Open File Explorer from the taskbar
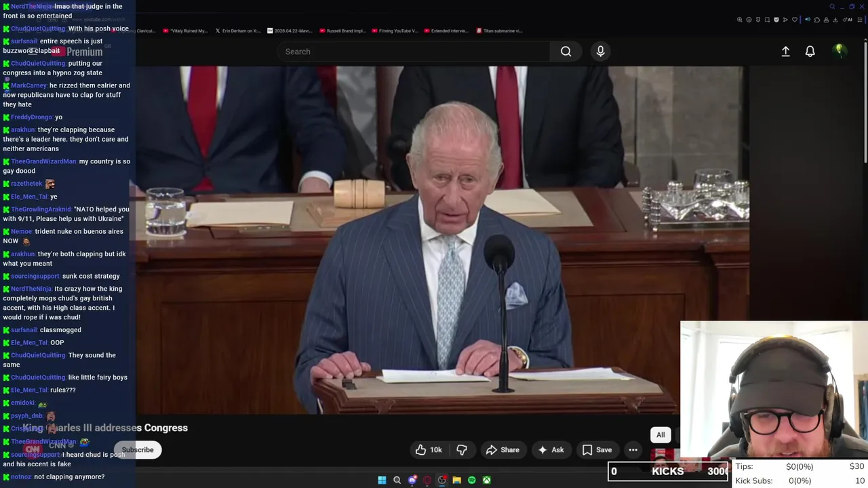 coord(456,480)
